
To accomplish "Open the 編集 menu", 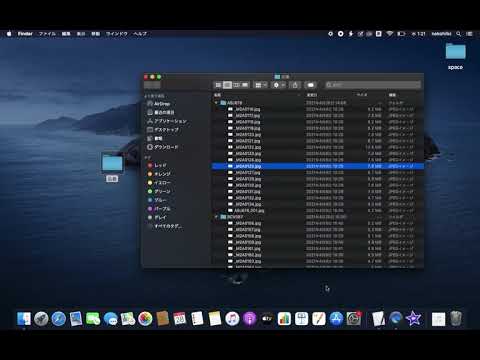I will pos(66,34).
